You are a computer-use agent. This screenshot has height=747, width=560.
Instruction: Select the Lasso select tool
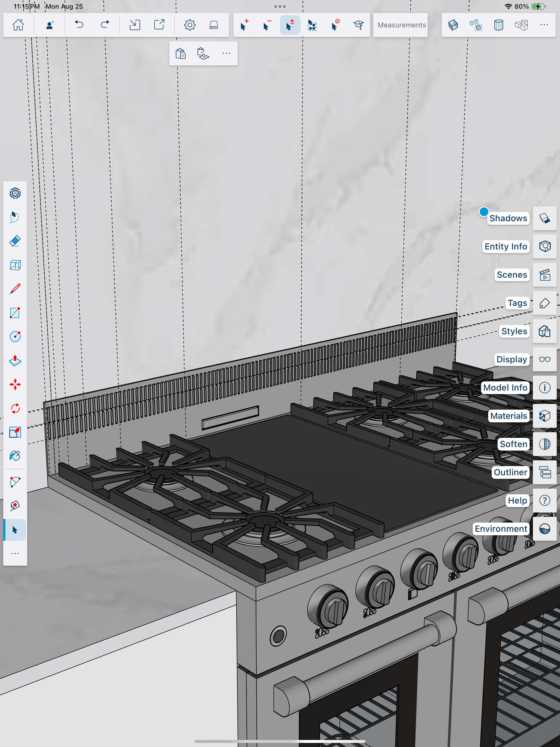click(x=15, y=217)
